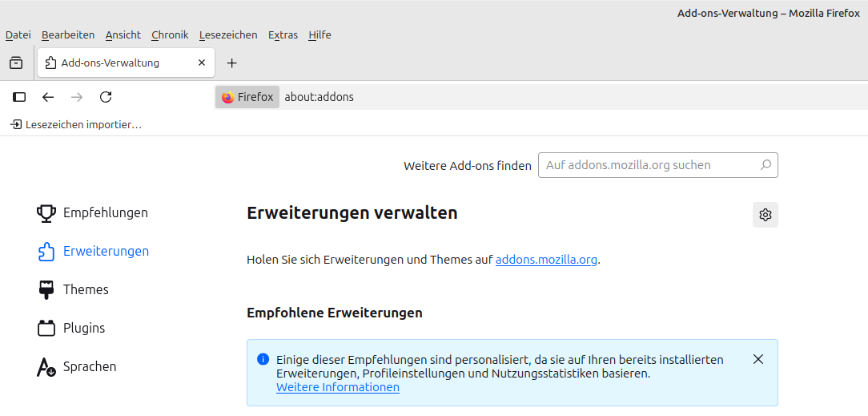The height and width of the screenshot is (416, 868).
Task: Click the Plugins brick icon
Action: click(46, 328)
